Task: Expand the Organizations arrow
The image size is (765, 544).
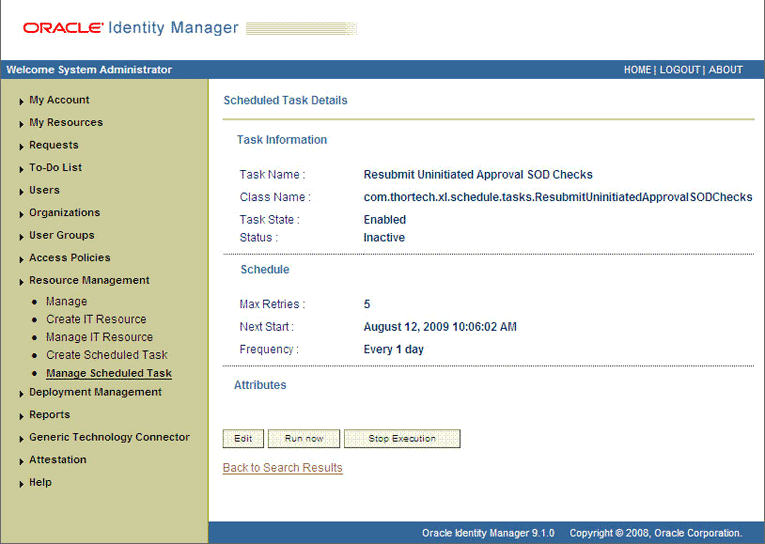Action: tap(21, 214)
